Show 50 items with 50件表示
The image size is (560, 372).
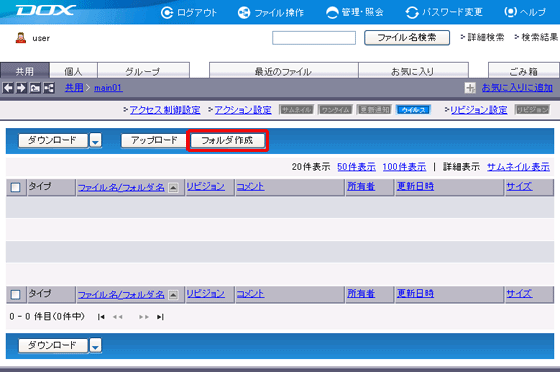click(356, 167)
